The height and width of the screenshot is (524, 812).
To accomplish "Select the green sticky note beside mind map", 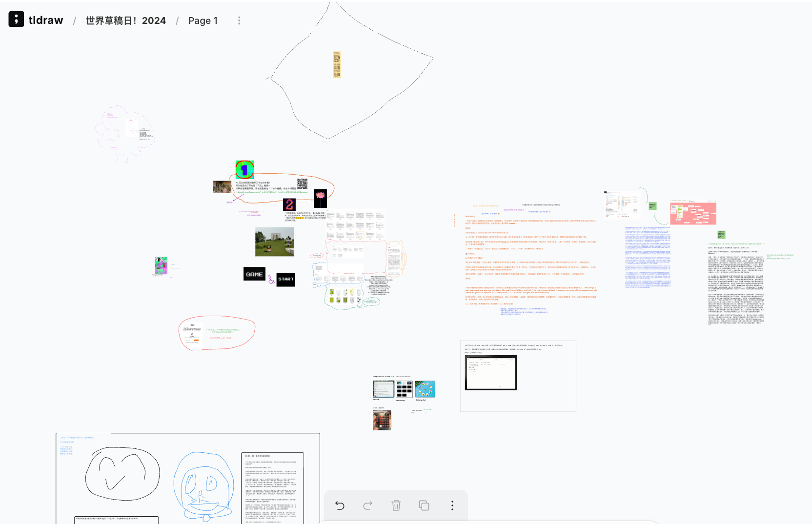I will (652, 206).
